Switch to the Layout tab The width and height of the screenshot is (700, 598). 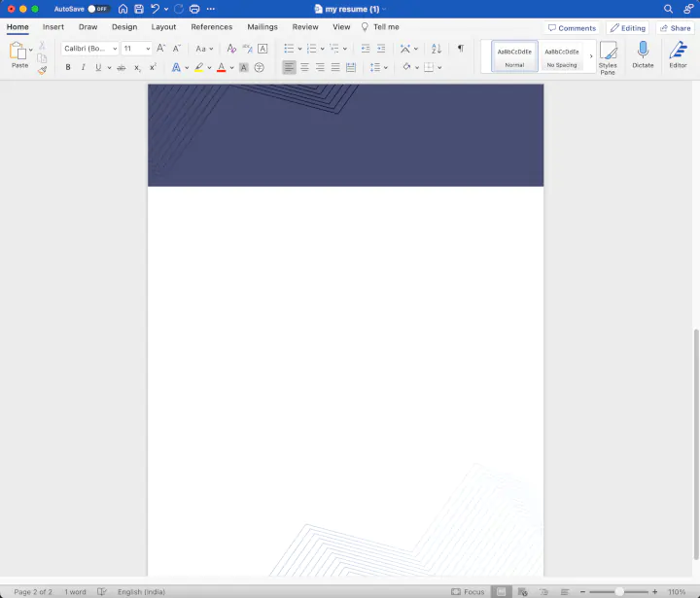[x=163, y=27]
